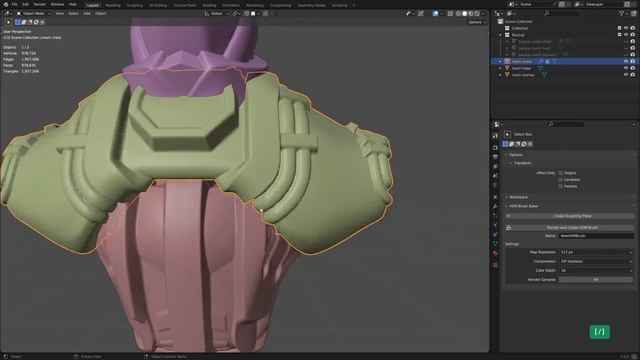Click the outliner filter funnel icon

click(622, 13)
